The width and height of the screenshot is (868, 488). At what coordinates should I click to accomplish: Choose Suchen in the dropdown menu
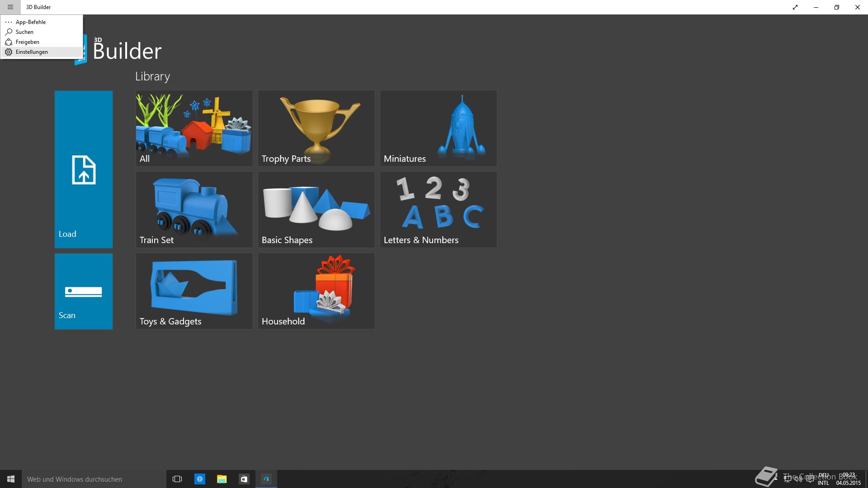42,32
